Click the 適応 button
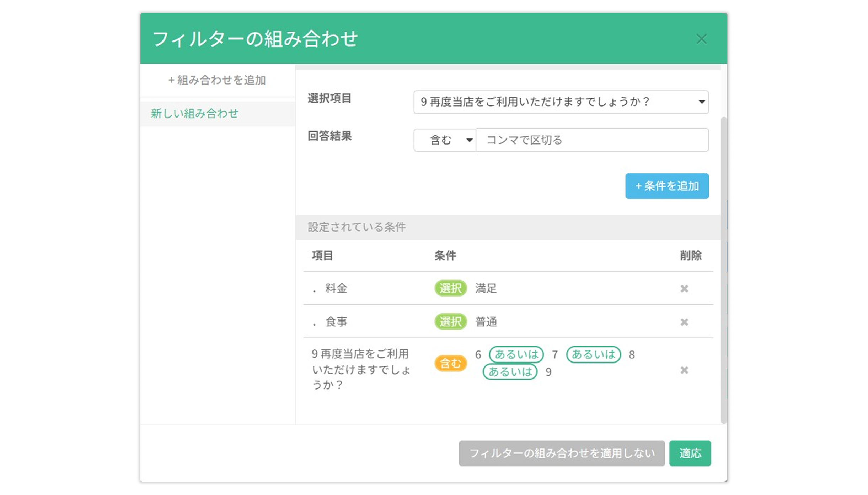 (690, 453)
